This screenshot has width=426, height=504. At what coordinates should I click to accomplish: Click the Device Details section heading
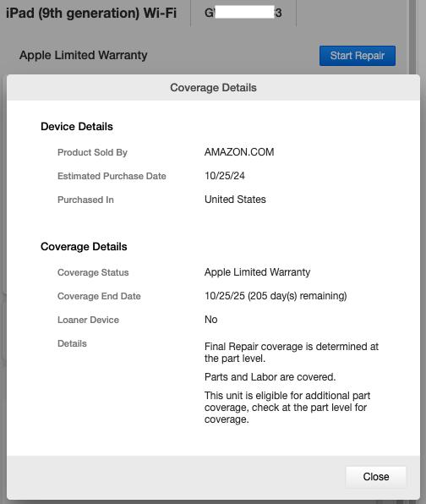click(77, 127)
